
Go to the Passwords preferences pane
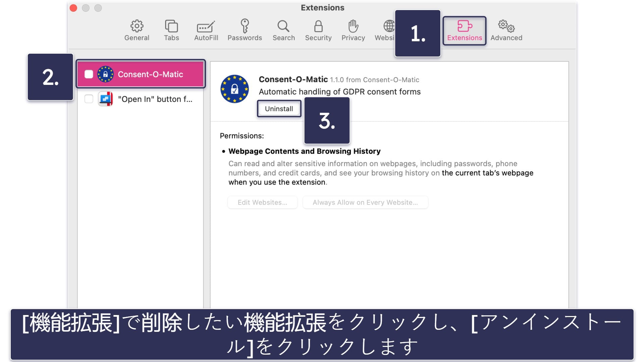tap(245, 30)
